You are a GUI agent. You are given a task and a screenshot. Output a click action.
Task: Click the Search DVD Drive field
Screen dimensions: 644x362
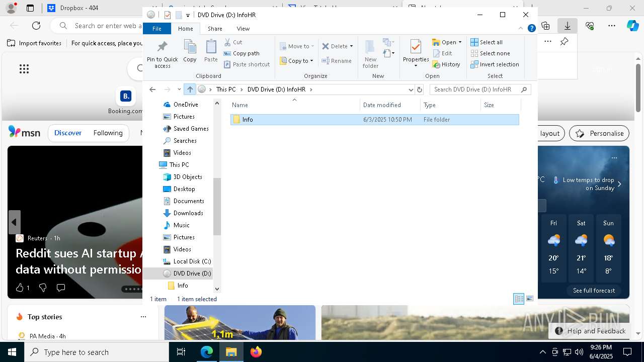tap(480, 89)
